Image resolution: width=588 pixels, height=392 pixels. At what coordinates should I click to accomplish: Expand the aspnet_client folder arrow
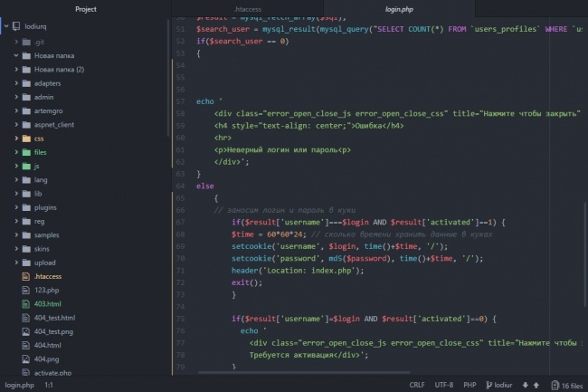tap(16, 124)
